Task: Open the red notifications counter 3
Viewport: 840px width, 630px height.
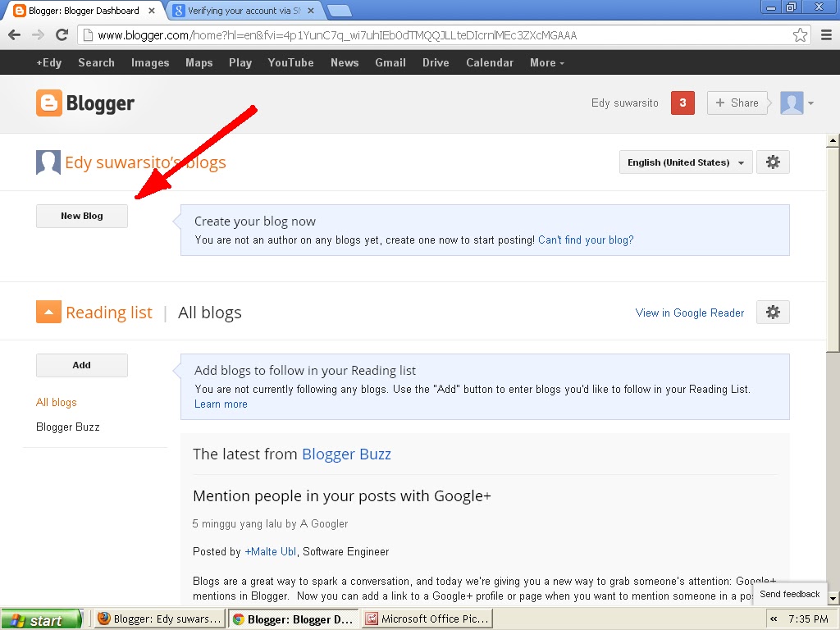Action: (682, 103)
